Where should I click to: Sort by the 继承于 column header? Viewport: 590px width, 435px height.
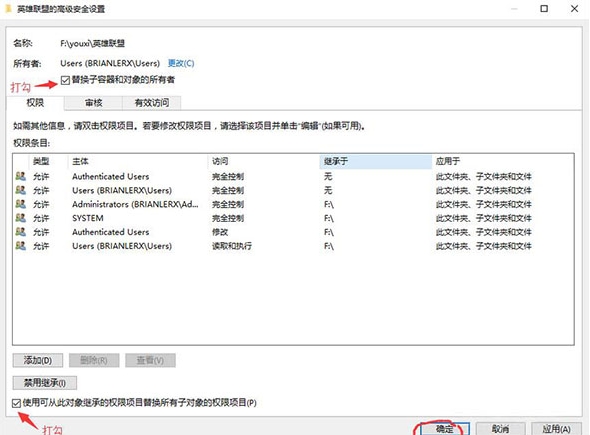(x=376, y=161)
